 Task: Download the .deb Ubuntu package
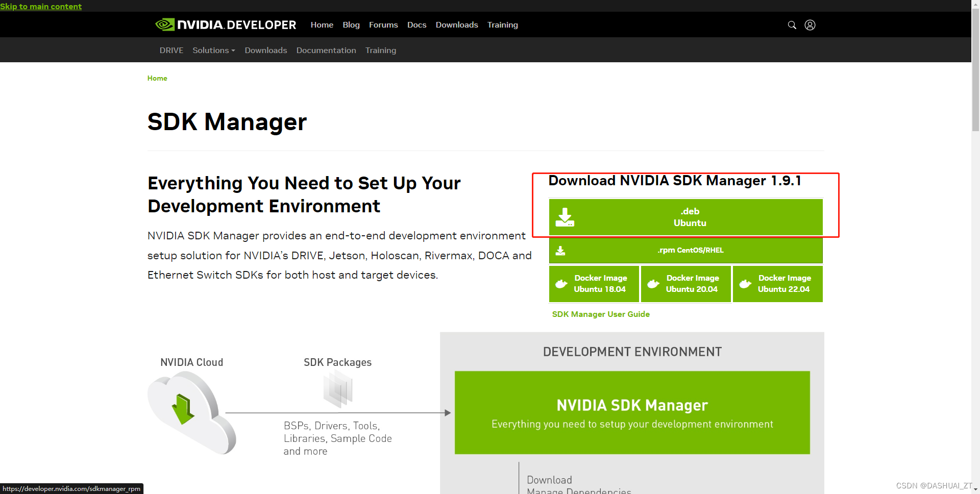tap(685, 217)
